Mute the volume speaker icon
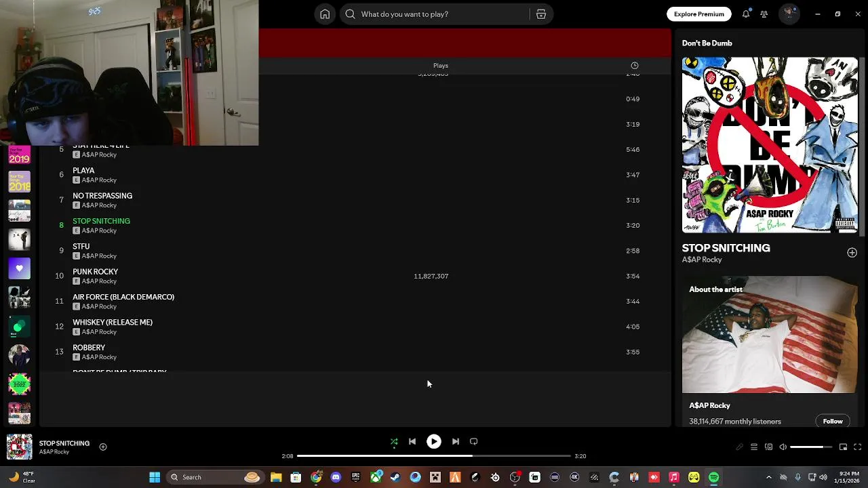 [x=783, y=447]
